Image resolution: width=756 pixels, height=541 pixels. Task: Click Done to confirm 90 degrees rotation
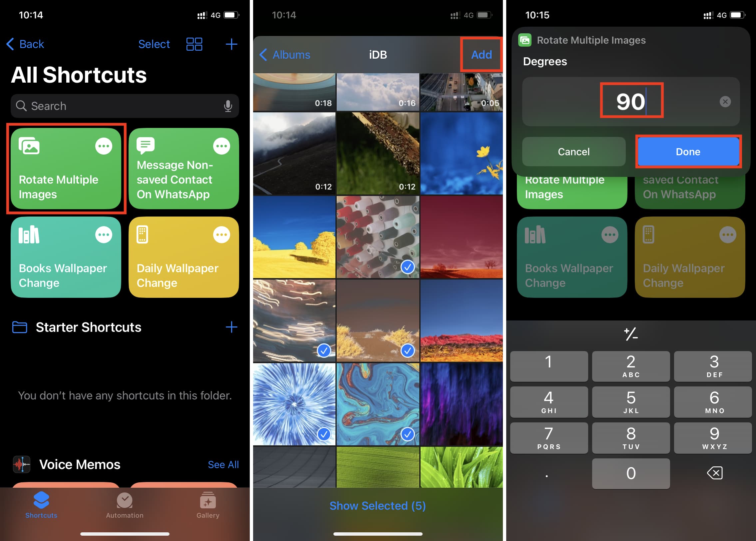(689, 152)
